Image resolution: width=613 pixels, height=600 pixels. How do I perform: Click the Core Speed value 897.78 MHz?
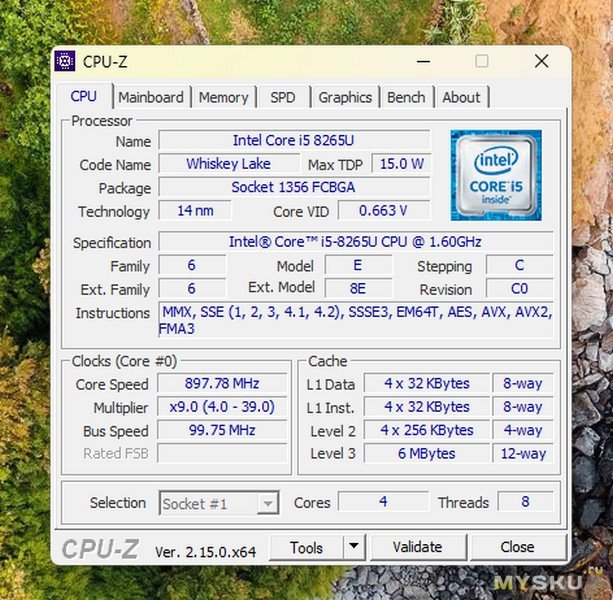pos(222,383)
